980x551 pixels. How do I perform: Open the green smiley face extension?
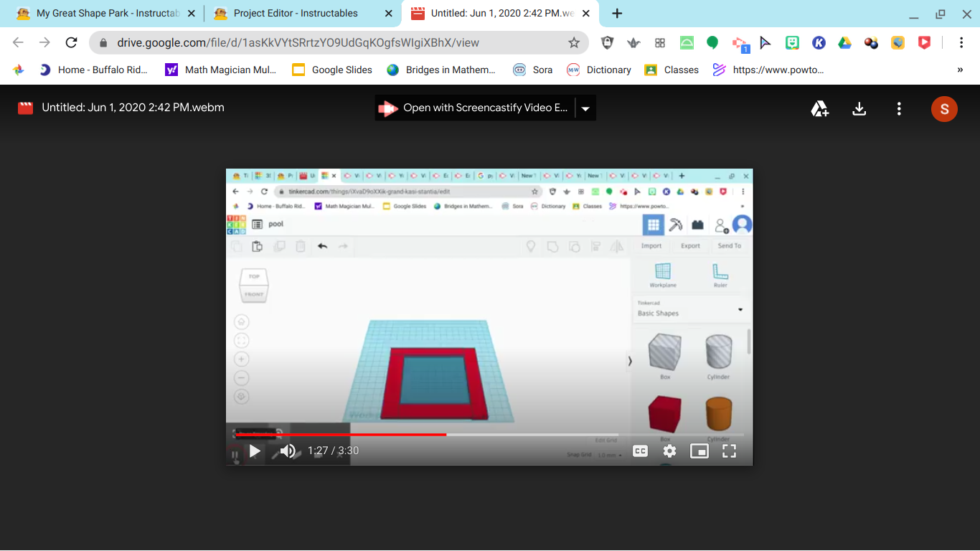coord(792,42)
